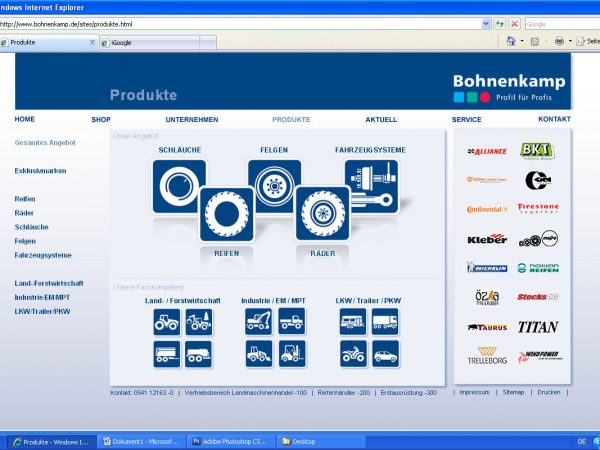
Task: Open AKTUELL in the navigation menu
Action: 381,119
